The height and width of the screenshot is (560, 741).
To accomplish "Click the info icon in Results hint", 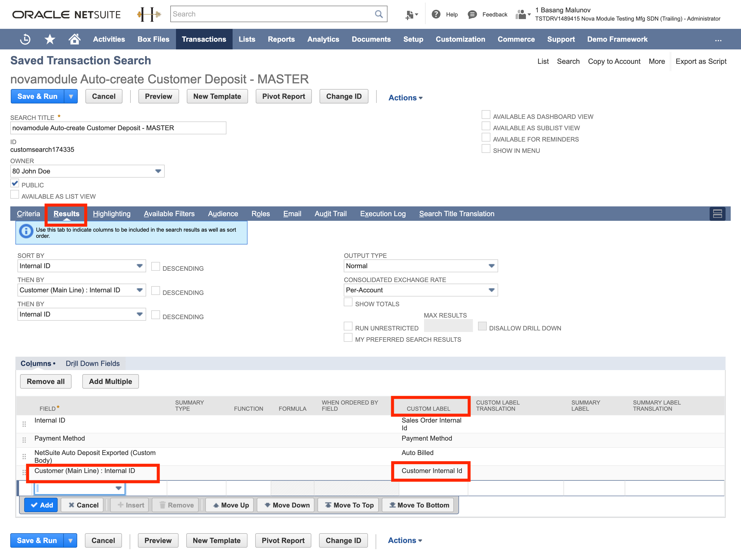I will (x=26, y=231).
